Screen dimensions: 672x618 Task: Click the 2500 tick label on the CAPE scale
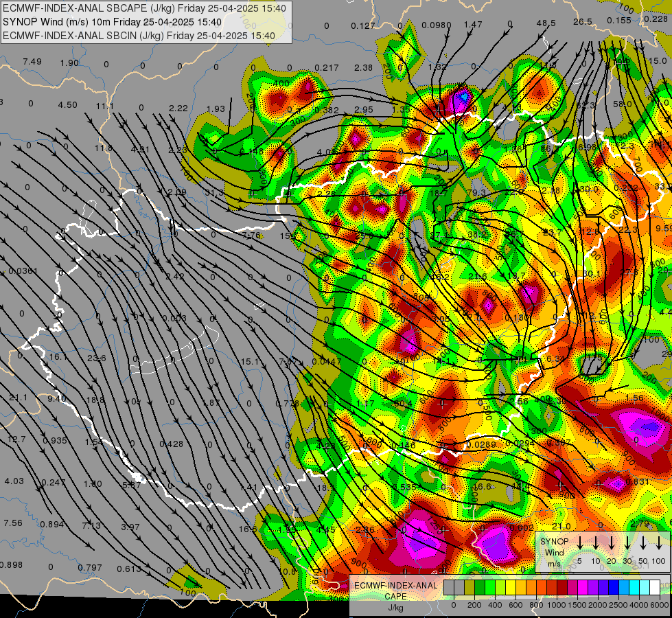coord(618,605)
